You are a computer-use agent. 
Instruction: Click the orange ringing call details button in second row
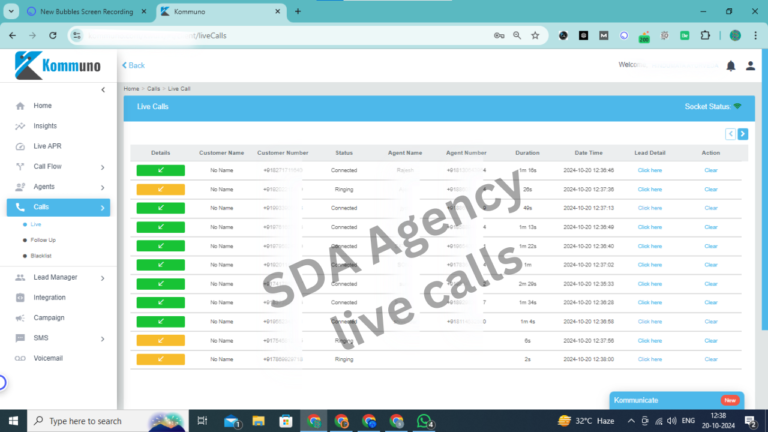[x=160, y=189]
